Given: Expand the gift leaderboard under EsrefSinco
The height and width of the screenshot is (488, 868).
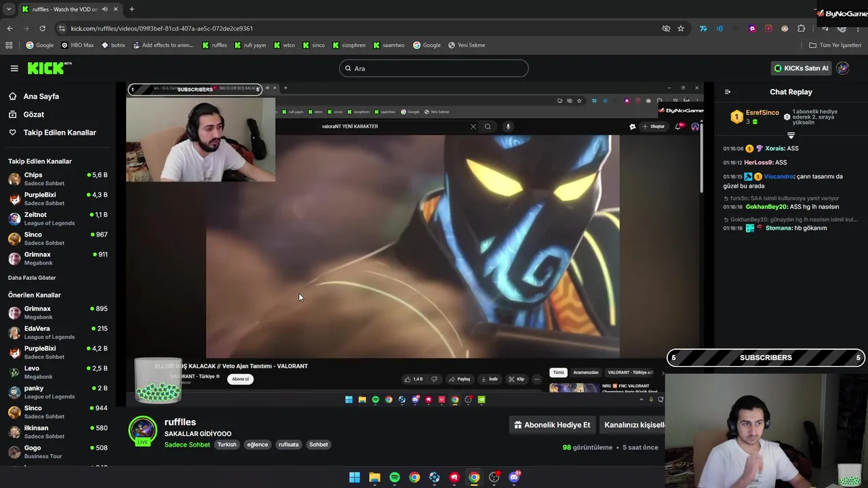Looking at the screenshot, I should (x=791, y=136).
